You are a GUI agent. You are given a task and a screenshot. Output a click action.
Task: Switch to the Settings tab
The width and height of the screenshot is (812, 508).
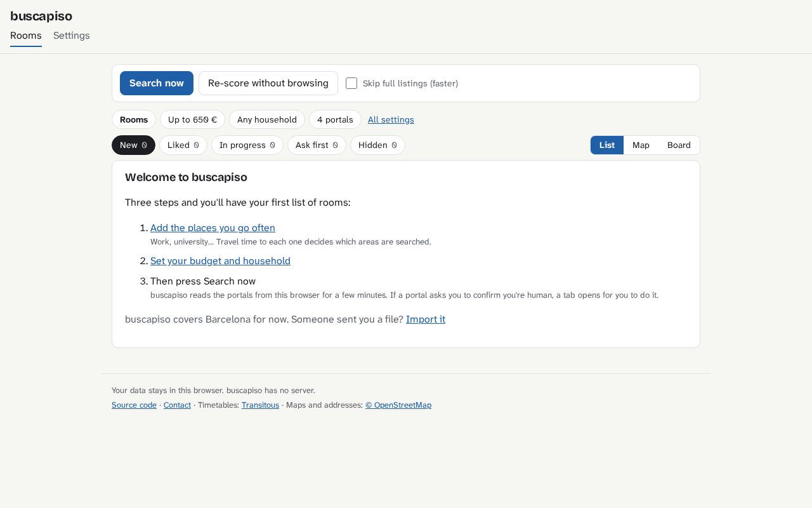click(x=72, y=36)
